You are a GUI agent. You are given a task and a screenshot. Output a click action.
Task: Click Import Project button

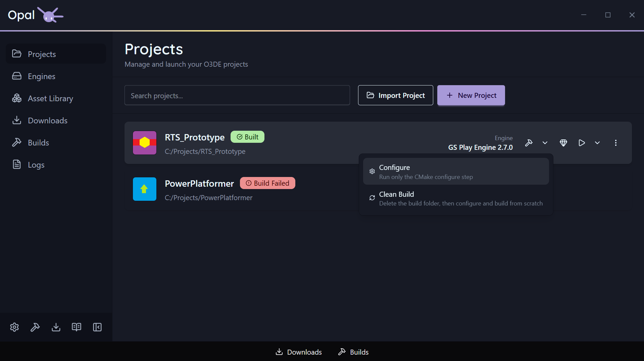point(395,95)
